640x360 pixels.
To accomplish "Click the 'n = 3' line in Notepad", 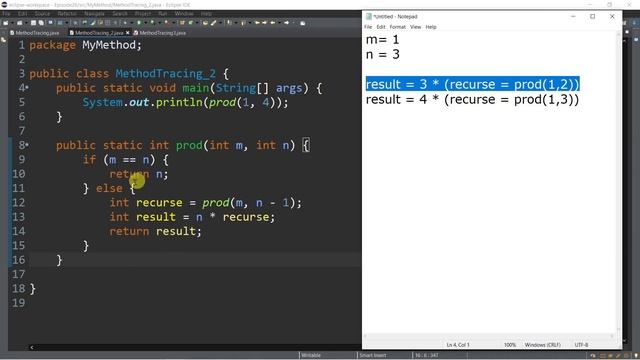I will (382, 54).
